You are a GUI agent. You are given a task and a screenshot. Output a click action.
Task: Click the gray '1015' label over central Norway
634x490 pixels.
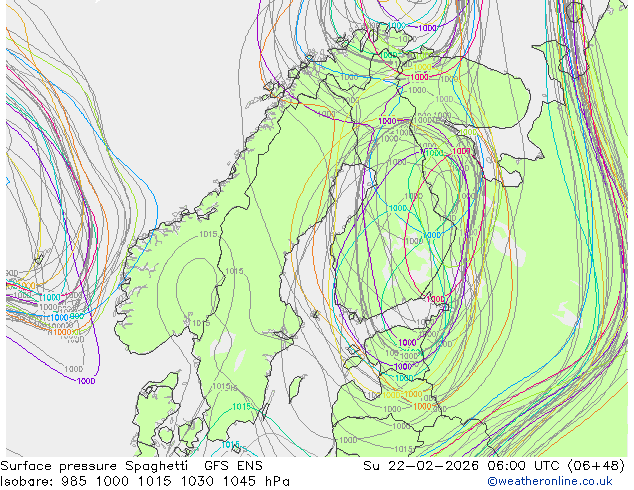(x=208, y=234)
